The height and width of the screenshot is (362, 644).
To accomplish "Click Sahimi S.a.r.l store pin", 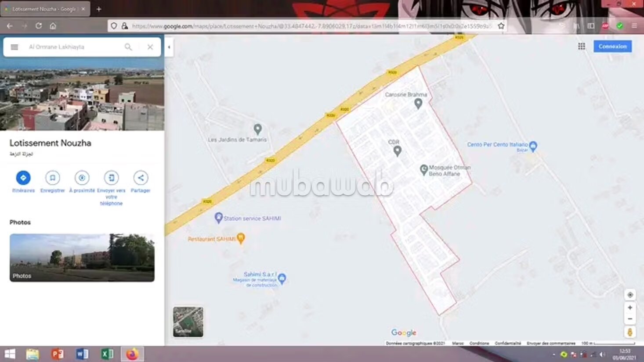I will [x=282, y=279].
